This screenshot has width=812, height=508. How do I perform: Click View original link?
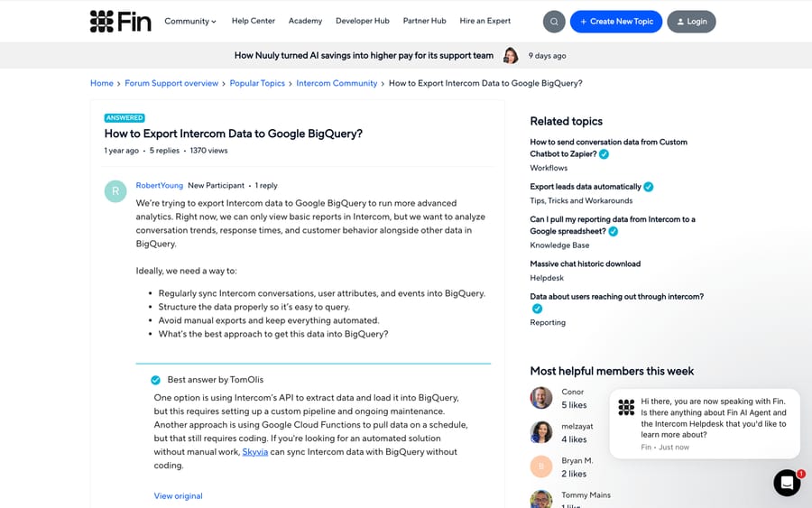178,496
